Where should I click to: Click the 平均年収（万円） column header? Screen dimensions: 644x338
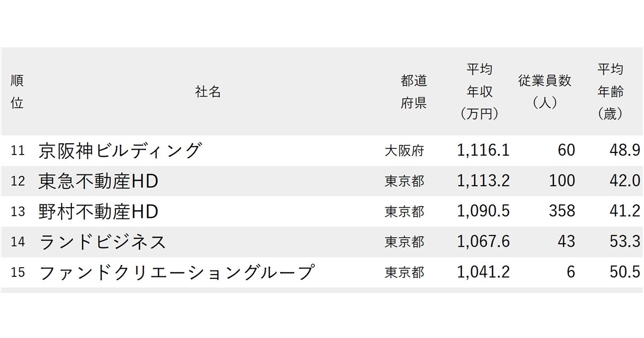coord(479,92)
